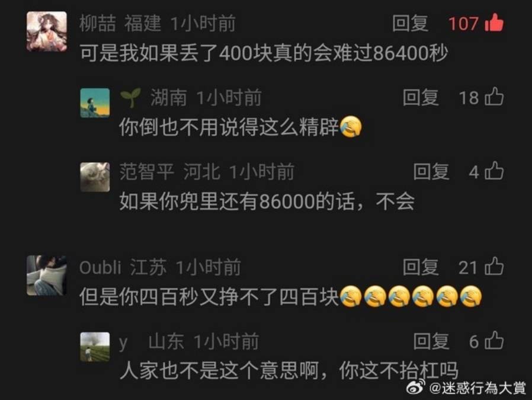Screen dimensions: 532x400
Task: Like the 湖南 user's reply with 18 likes
Action: pyautogui.click(x=494, y=97)
